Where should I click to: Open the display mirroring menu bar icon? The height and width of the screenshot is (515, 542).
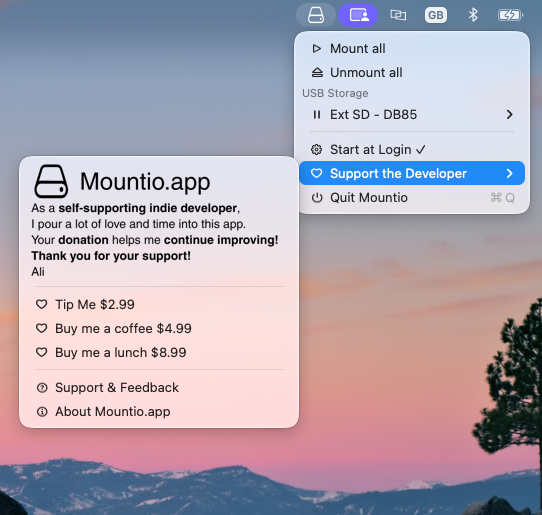coord(398,15)
